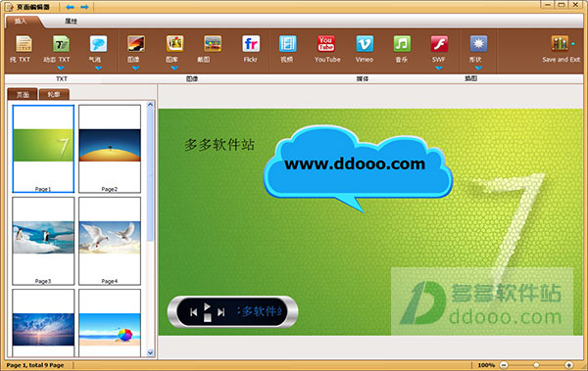Viewport: 588px width, 371px height.
Task: Click play on the music player
Action: coord(207,307)
